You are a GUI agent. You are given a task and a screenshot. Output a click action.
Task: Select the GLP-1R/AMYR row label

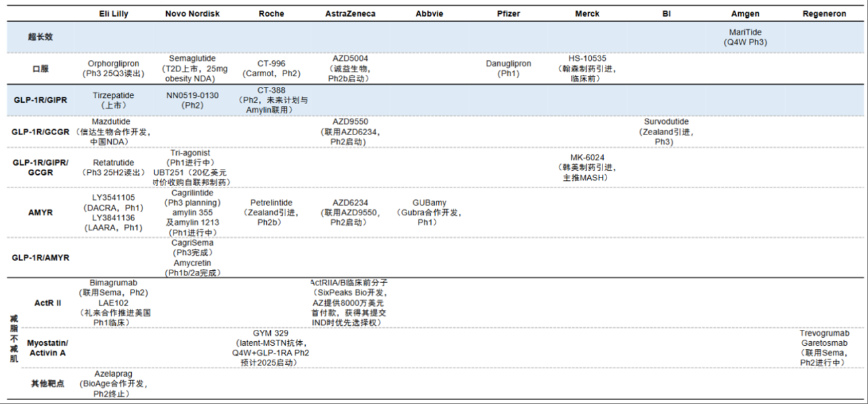[x=40, y=258]
